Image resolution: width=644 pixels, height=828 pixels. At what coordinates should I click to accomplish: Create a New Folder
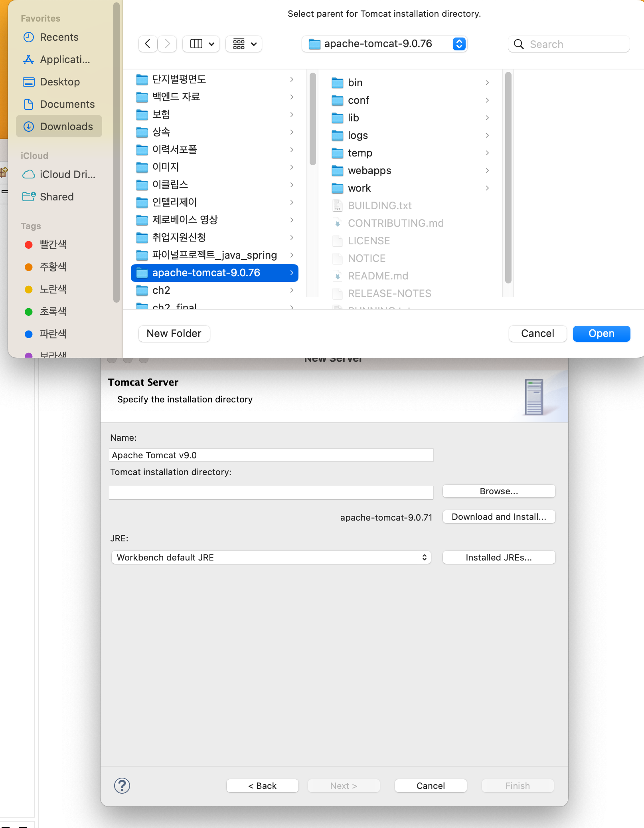[174, 333]
